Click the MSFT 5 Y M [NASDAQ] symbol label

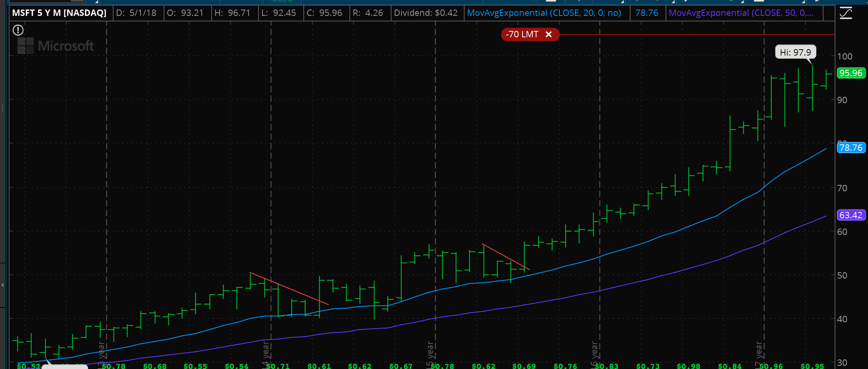[59, 13]
